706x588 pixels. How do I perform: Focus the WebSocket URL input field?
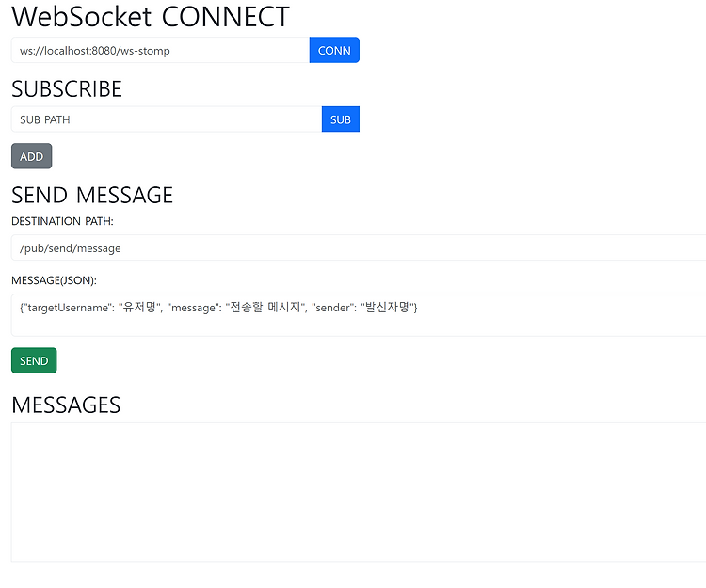point(160,50)
